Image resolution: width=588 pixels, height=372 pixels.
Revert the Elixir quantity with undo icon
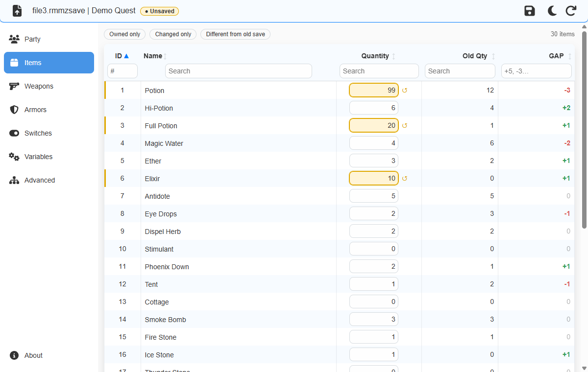[x=405, y=178]
